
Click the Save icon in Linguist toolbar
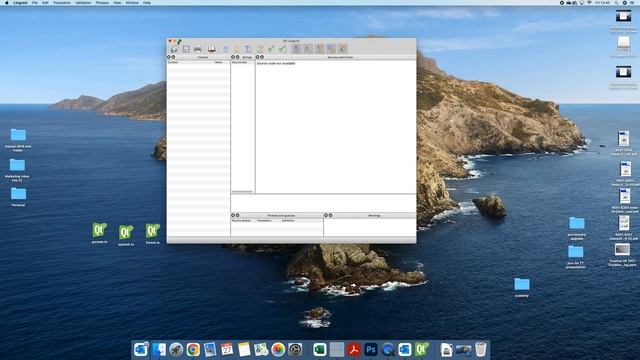(186, 49)
